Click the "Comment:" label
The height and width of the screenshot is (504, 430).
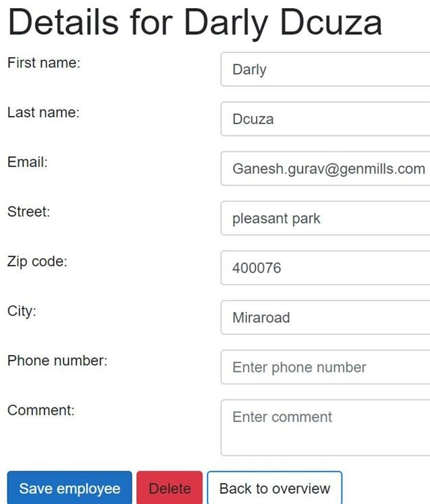point(41,411)
